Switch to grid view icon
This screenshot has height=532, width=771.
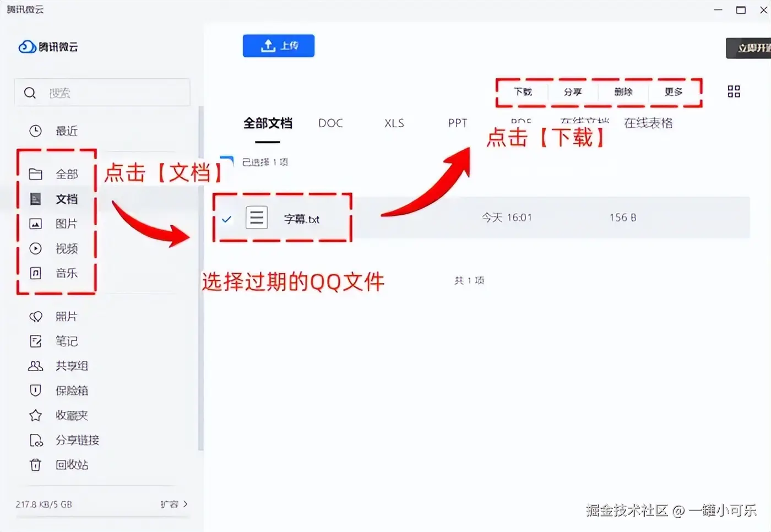(x=734, y=91)
